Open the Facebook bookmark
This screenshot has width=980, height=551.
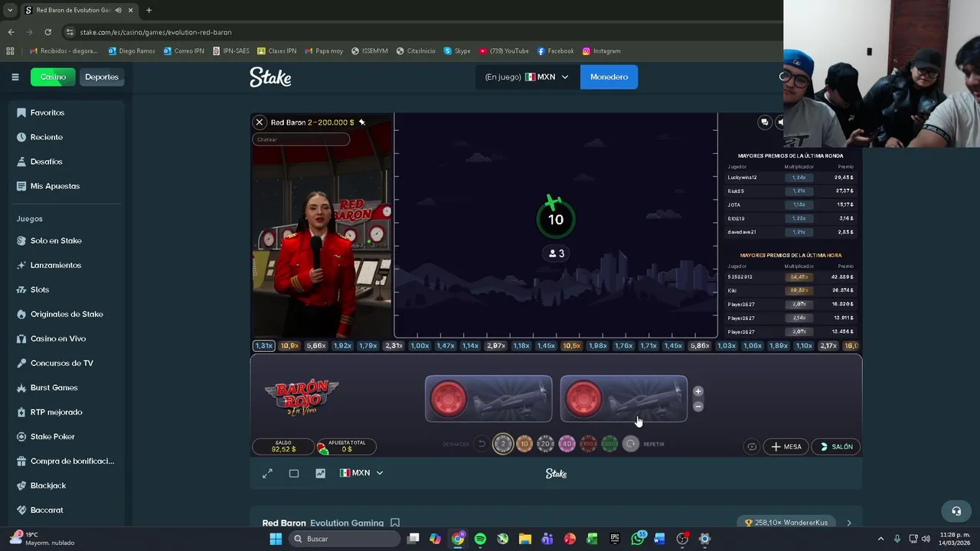click(556, 51)
